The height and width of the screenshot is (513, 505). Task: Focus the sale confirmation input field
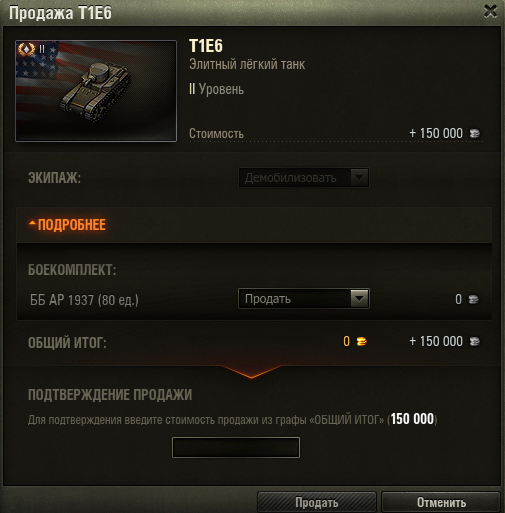[x=236, y=447]
